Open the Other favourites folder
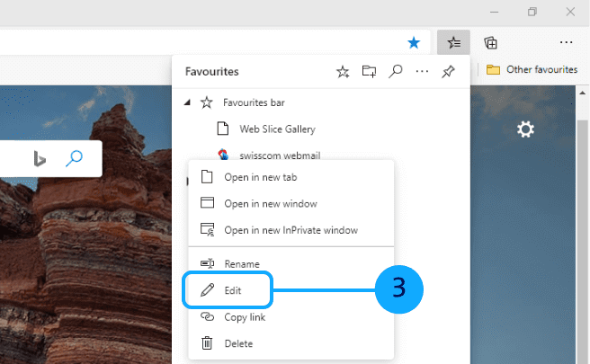Image resolution: width=590 pixels, height=364 pixels. click(532, 69)
